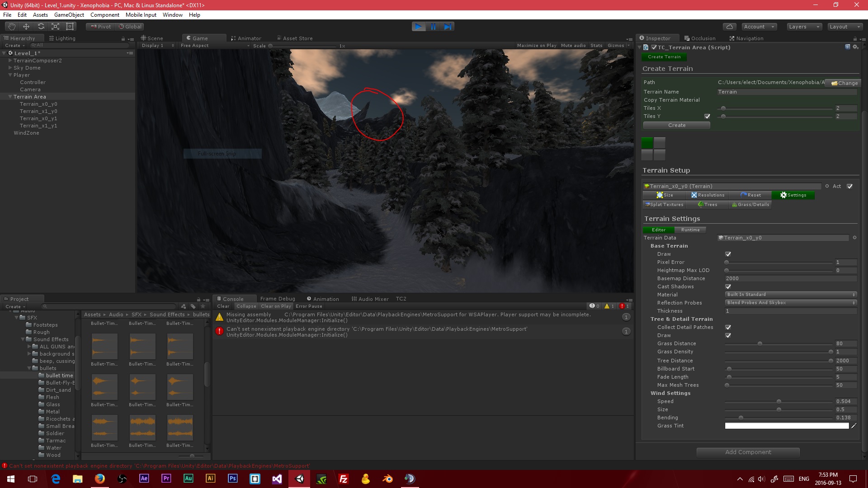
Task: Click the console info count icon
Action: (x=594, y=306)
